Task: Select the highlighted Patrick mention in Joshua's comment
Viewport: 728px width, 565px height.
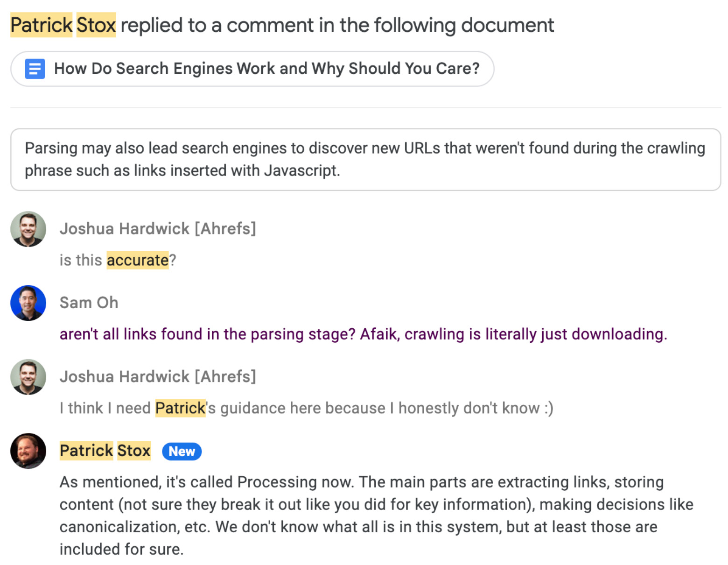Action: click(x=180, y=408)
